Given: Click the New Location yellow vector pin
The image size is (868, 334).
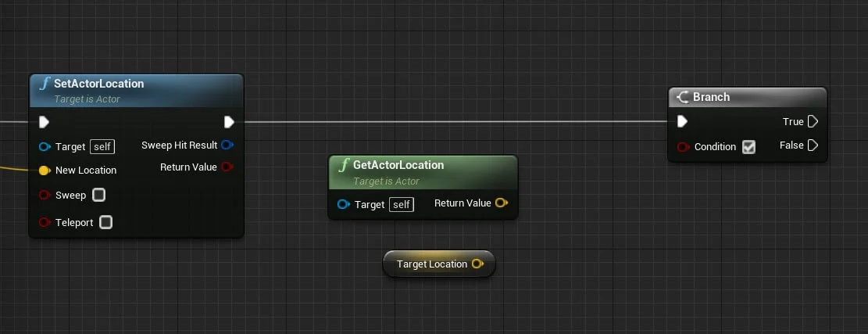Looking at the screenshot, I should tap(45, 171).
